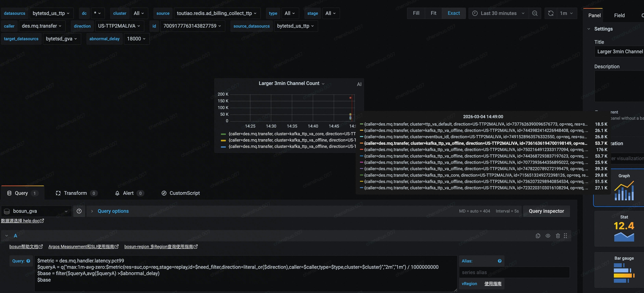The height and width of the screenshot is (293, 644).
Task: Expand the Query options section
Action: pyautogui.click(x=113, y=211)
